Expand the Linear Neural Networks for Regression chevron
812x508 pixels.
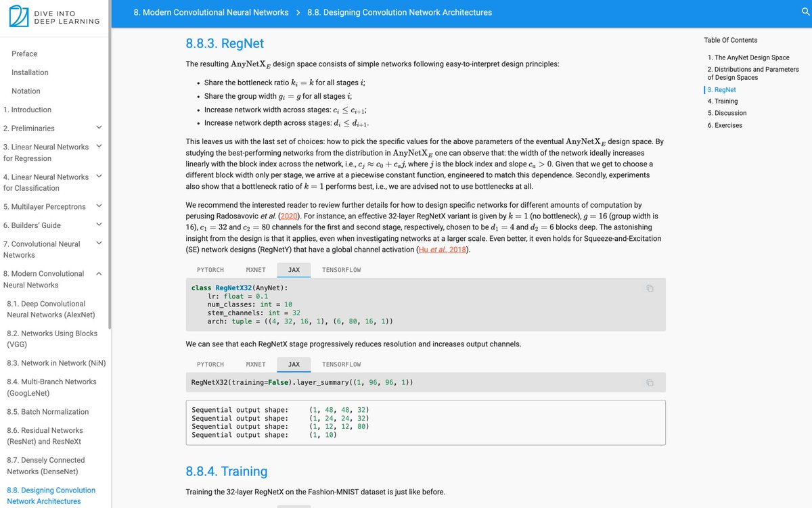point(99,146)
